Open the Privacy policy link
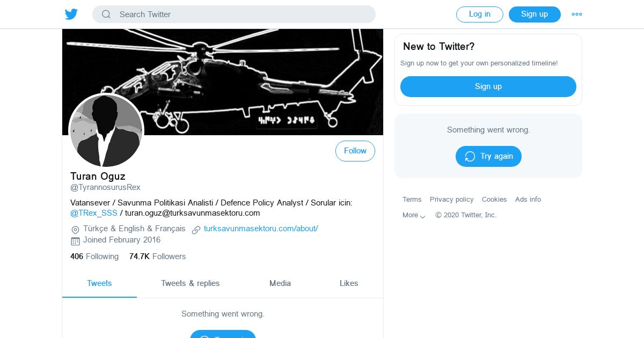 point(452,200)
